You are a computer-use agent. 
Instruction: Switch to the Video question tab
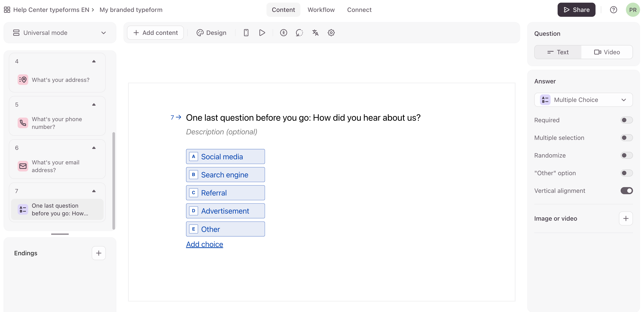(607, 52)
